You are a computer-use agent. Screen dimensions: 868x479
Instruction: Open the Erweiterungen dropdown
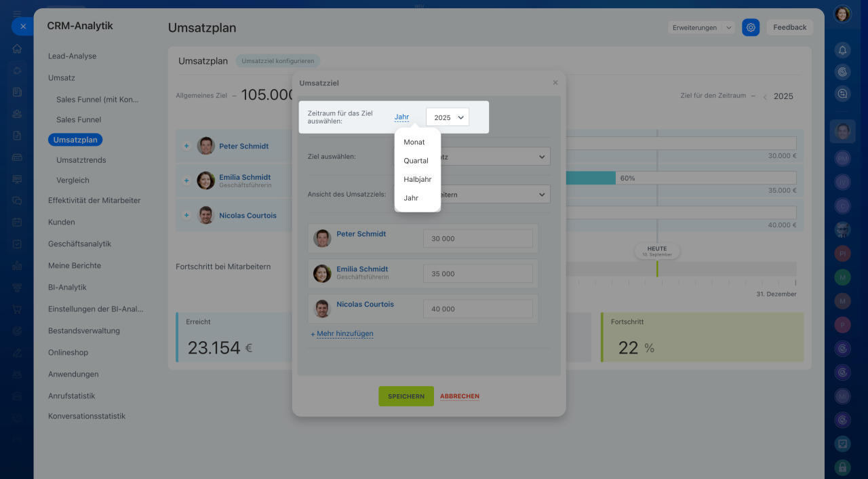coord(701,27)
